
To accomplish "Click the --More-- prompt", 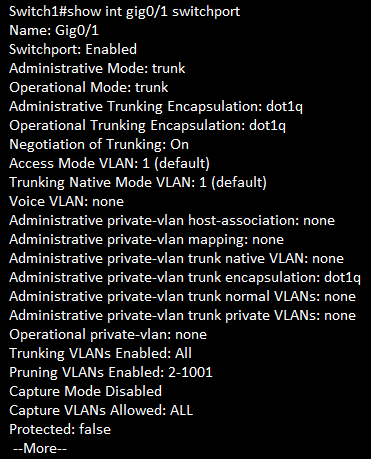I will click(x=40, y=449).
